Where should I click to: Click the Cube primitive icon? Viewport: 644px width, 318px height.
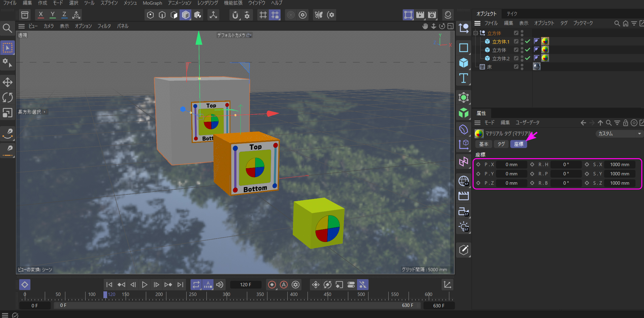[463, 63]
